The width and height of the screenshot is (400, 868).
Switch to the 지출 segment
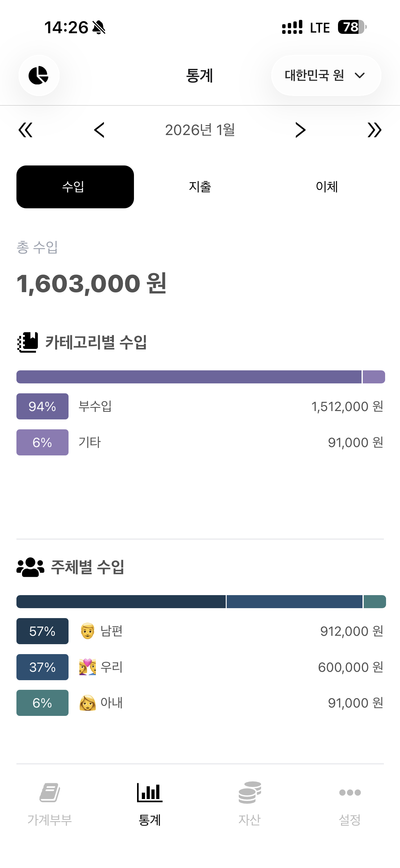point(200,187)
